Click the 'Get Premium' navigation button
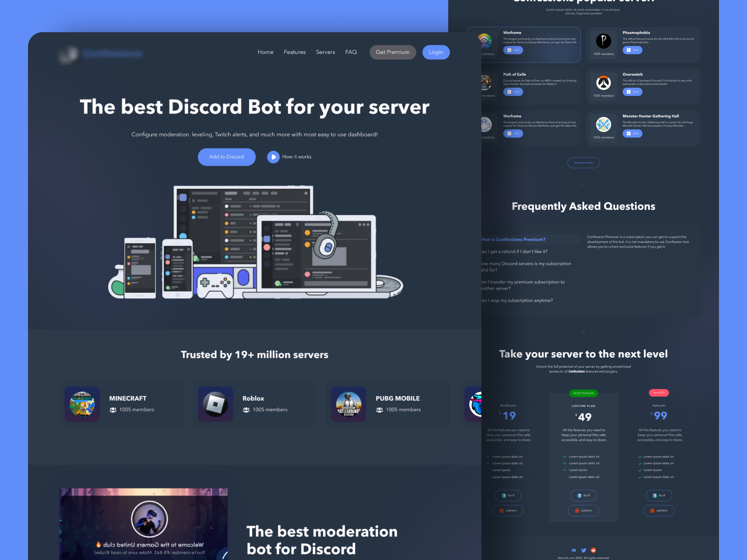The width and height of the screenshot is (747, 560). click(393, 52)
